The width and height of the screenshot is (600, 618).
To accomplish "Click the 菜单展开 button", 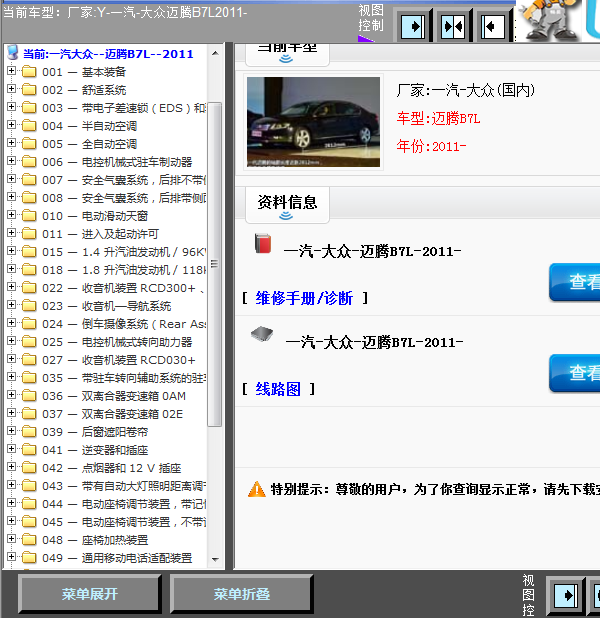I will (x=90, y=594).
